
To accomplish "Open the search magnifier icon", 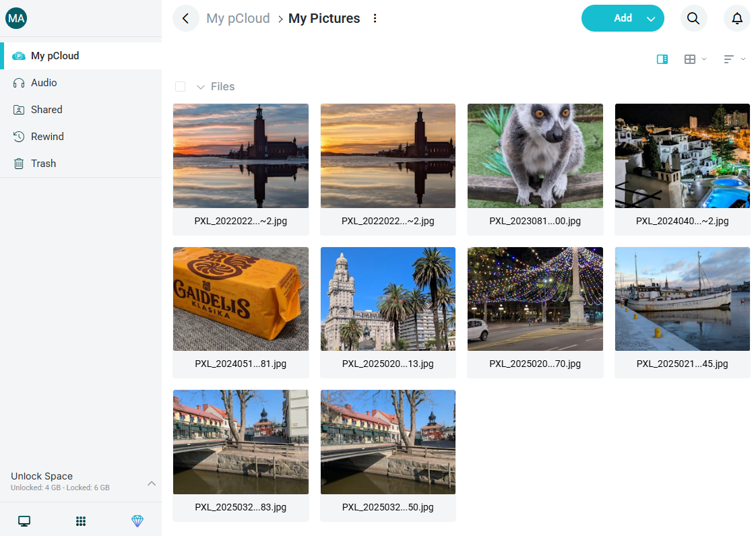I will tap(693, 18).
